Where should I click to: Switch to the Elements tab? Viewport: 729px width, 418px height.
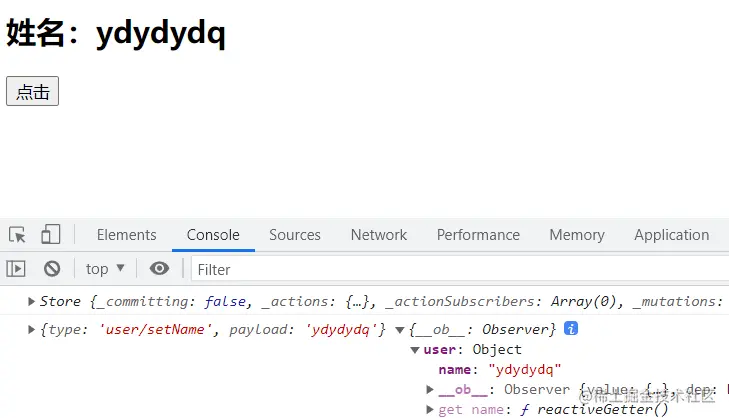click(x=126, y=235)
